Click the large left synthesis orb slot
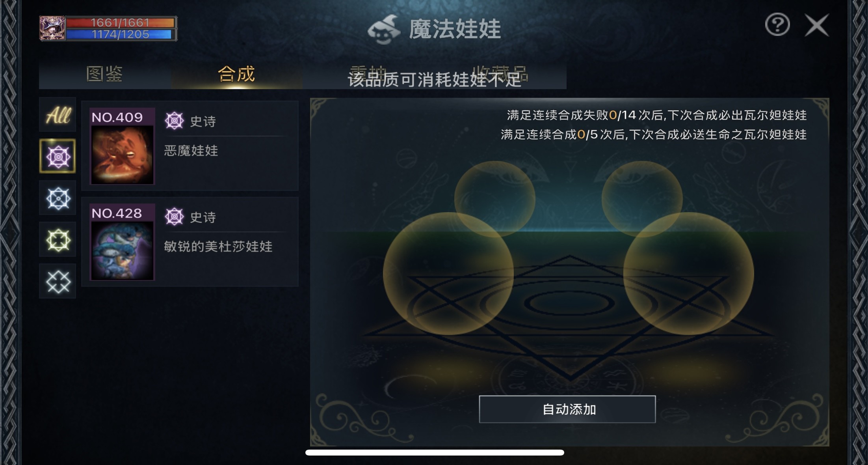 pos(448,274)
